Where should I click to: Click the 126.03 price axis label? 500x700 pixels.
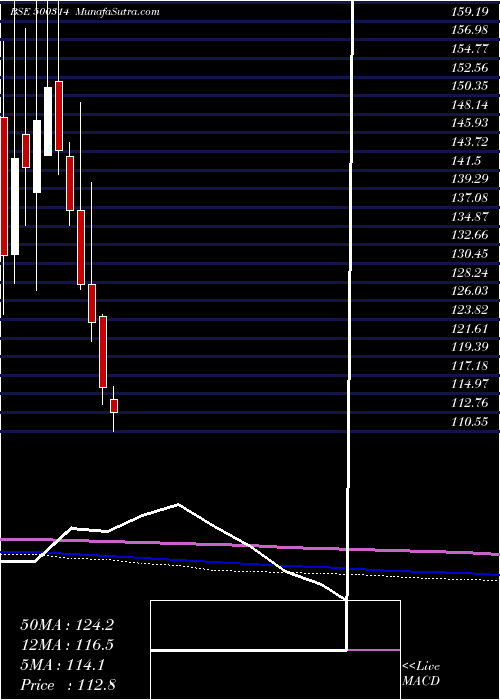pyautogui.click(x=471, y=291)
